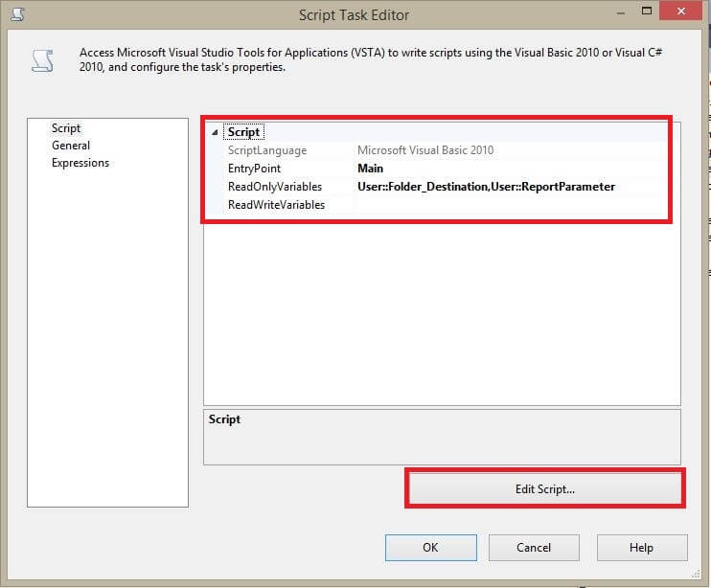This screenshot has width=711, height=588.
Task: Click the User::Folder_Destination variables value
Action: coord(486,187)
